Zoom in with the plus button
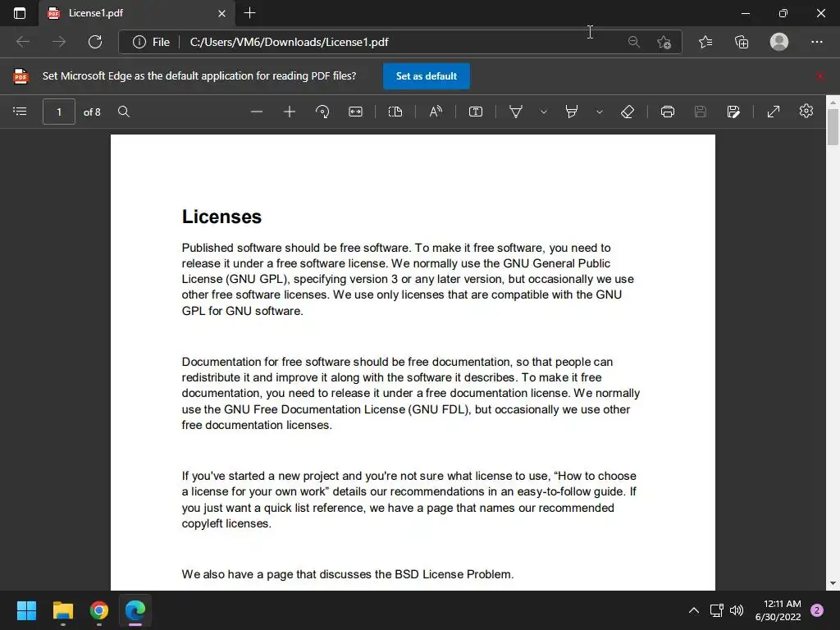 (x=290, y=112)
